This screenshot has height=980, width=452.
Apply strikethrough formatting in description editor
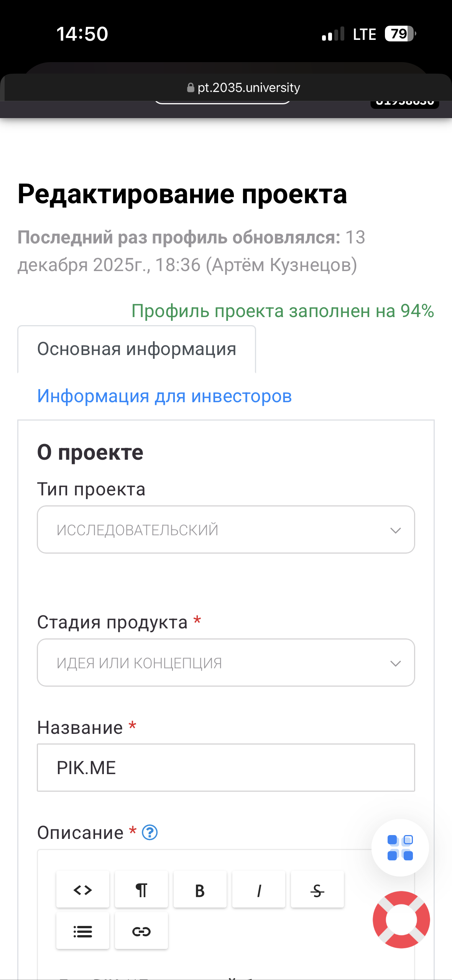(317, 890)
